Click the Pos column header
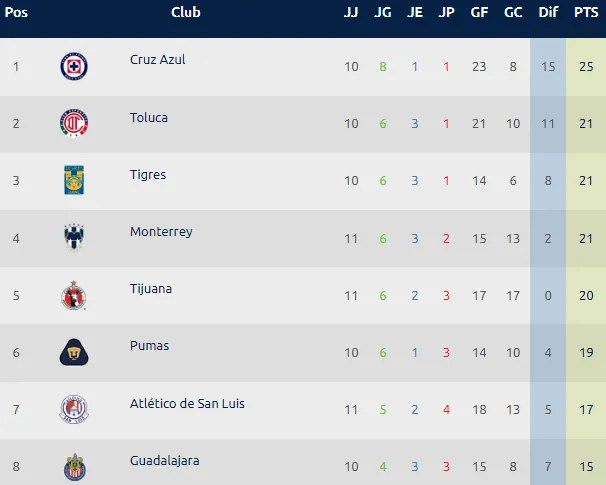606x485 pixels. (x=16, y=12)
